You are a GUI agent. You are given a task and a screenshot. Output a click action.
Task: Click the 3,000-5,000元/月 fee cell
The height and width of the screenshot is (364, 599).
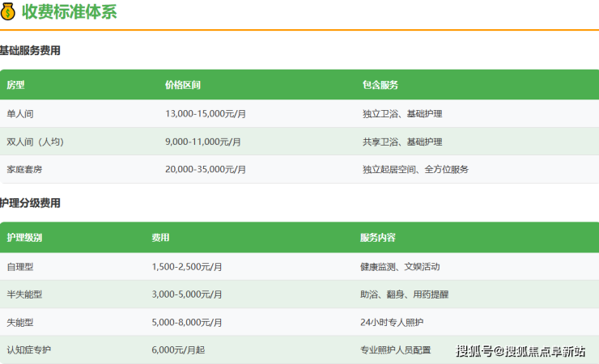pos(187,294)
